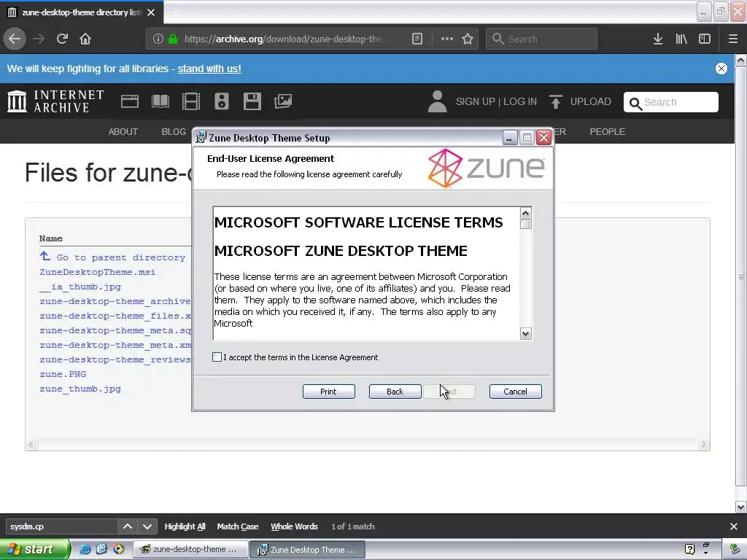Click the Back button in setup dialog
This screenshot has height=560, width=747.
395,392
